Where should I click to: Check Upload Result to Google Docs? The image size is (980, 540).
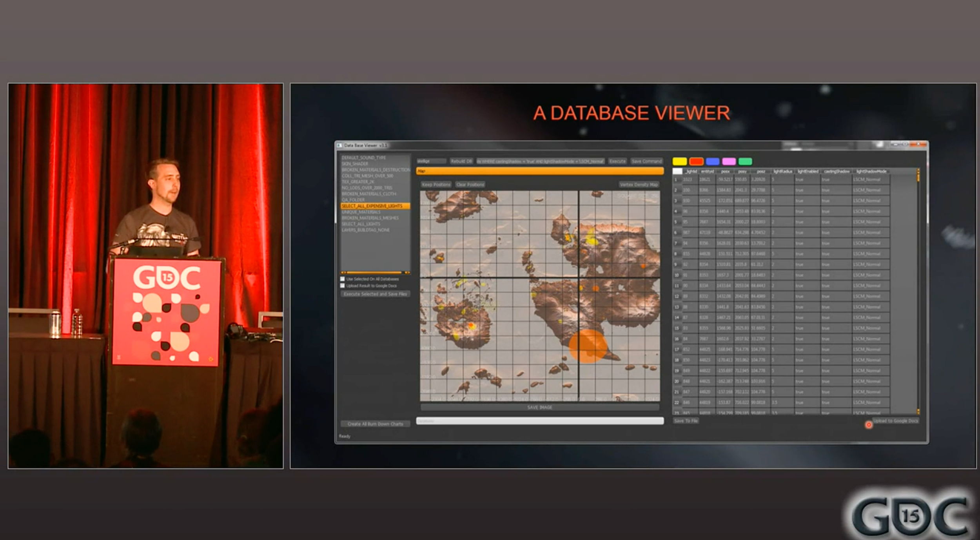coord(343,286)
